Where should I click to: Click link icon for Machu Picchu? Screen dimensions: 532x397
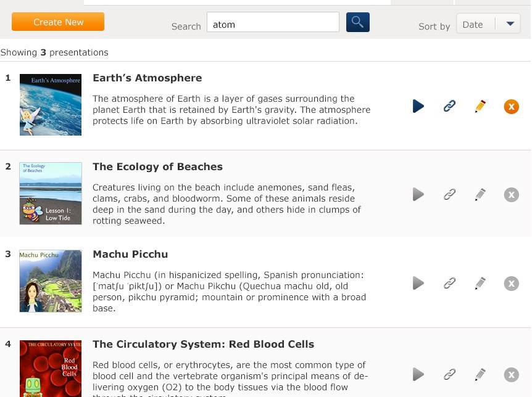point(449,283)
